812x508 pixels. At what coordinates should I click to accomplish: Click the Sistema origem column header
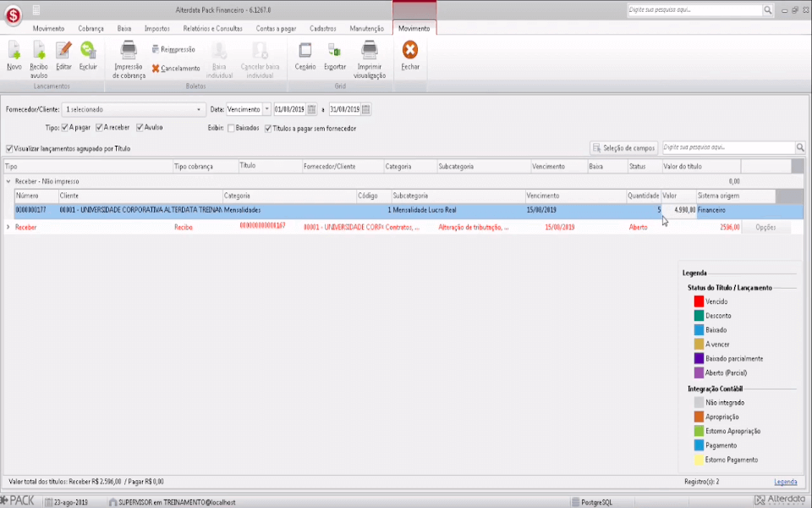point(735,196)
